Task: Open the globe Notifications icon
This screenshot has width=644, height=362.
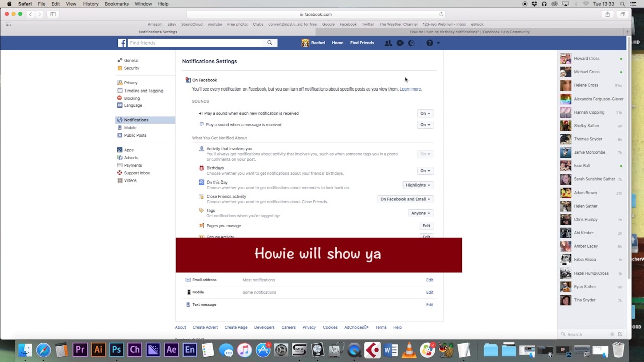Action: point(411,43)
